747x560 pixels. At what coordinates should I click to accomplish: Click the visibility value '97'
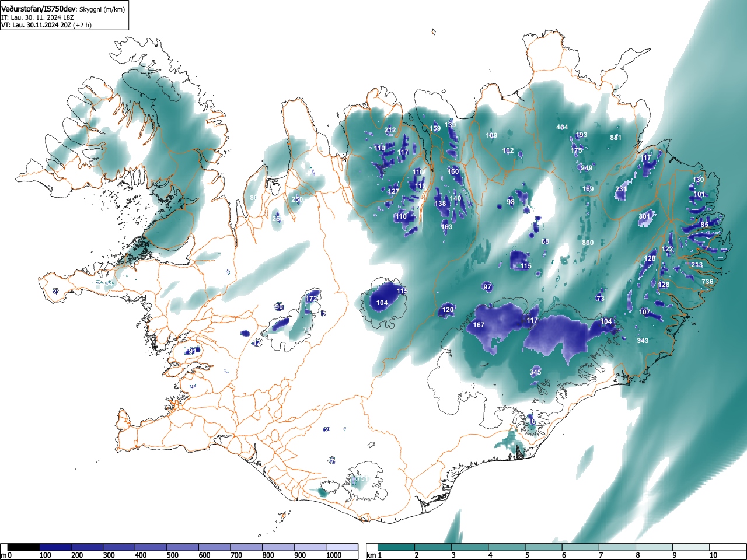click(487, 287)
